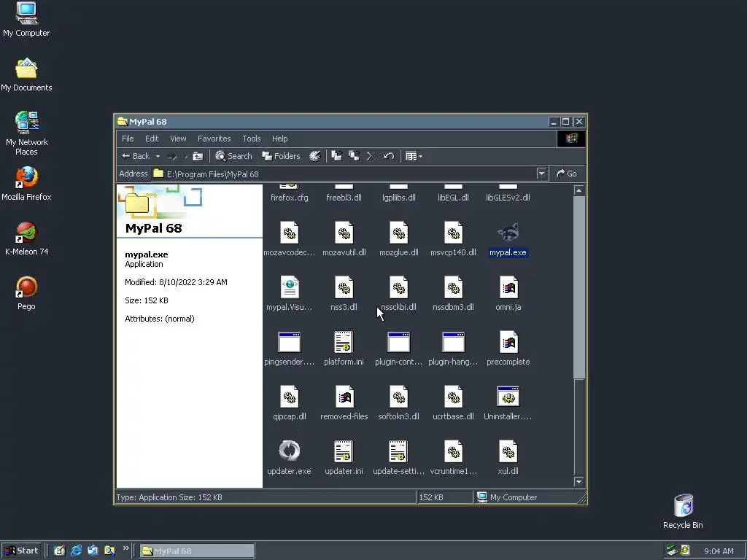The height and width of the screenshot is (560, 747).
Task: Open the Edit menu
Action: click(x=152, y=139)
